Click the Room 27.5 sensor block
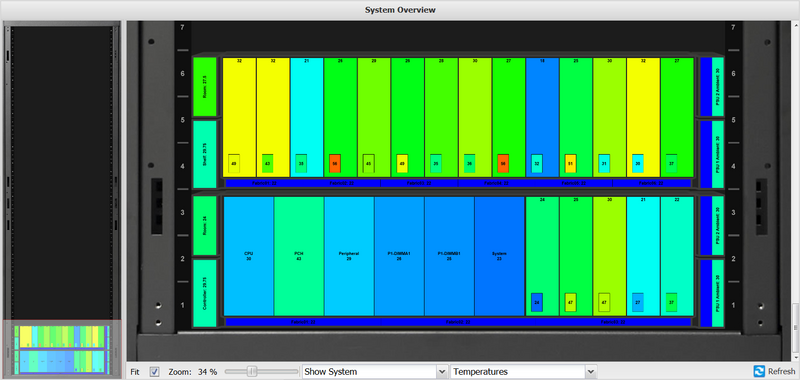 coord(205,87)
